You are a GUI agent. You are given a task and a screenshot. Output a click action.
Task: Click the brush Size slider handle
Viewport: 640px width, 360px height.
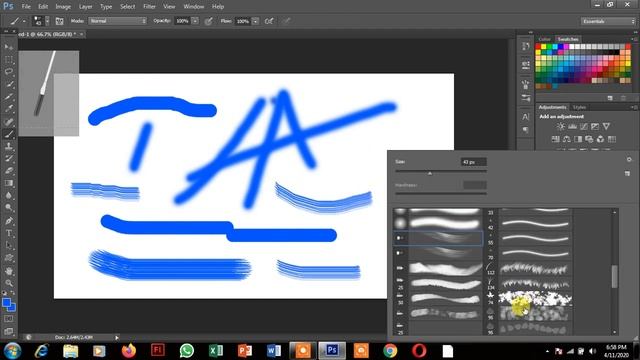click(x=430, y=173)
